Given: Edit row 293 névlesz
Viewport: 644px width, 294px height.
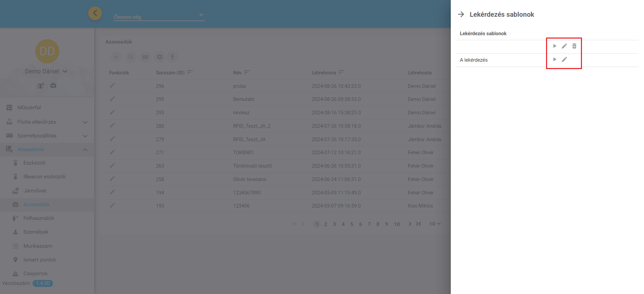Looking at the screenshot, I should pos(112,112).
